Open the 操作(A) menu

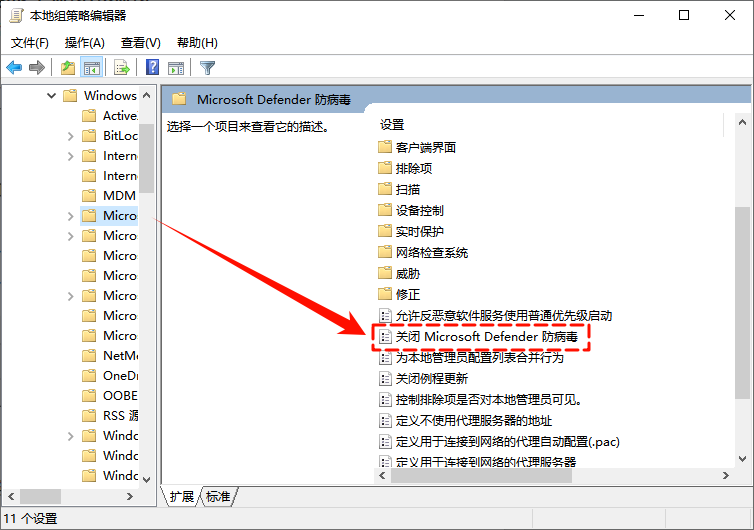pos(85,43)
